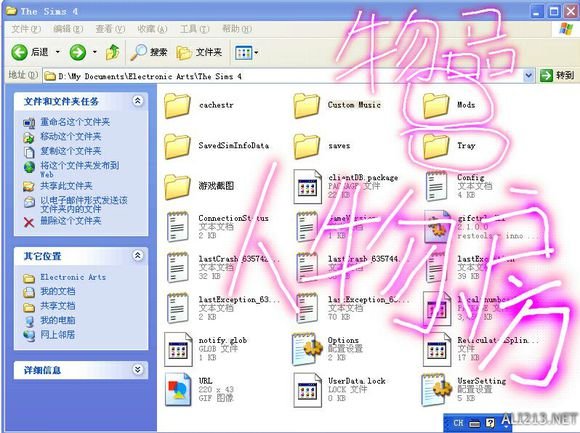
Task: Open the 工具(T) menu
Action: point(194,29)
